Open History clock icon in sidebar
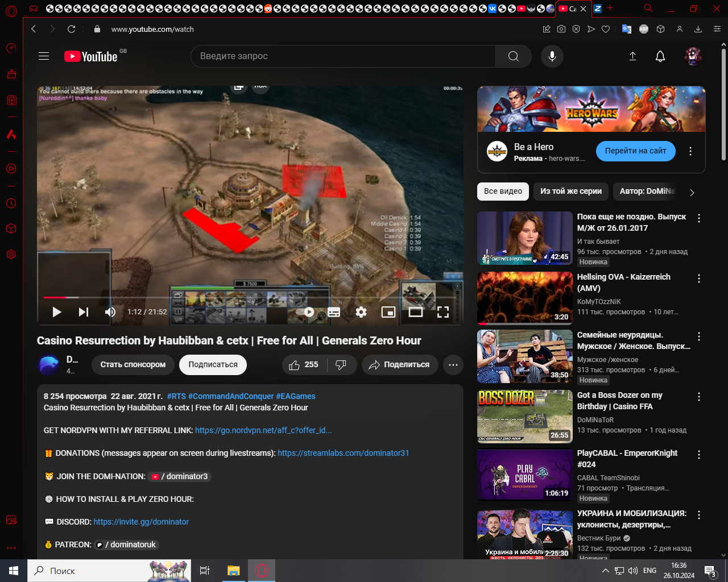The height and width of the screenshot is (582, 728). point(11,203)
